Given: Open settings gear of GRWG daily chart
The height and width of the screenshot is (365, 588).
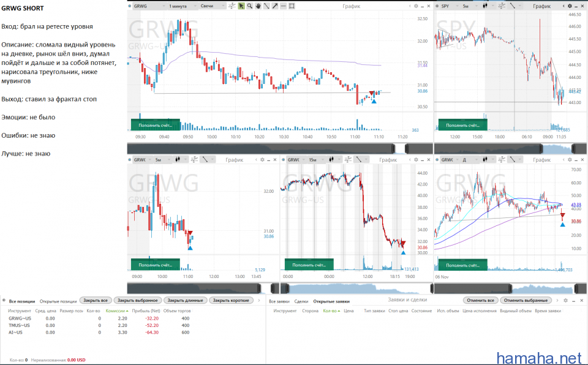Looking at the screenshot, I should [570, 160].
